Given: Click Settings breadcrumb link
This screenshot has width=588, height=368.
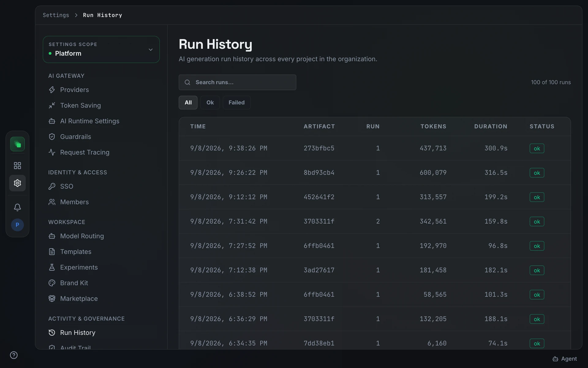Looking at the screenshot, I should (56, 15).
